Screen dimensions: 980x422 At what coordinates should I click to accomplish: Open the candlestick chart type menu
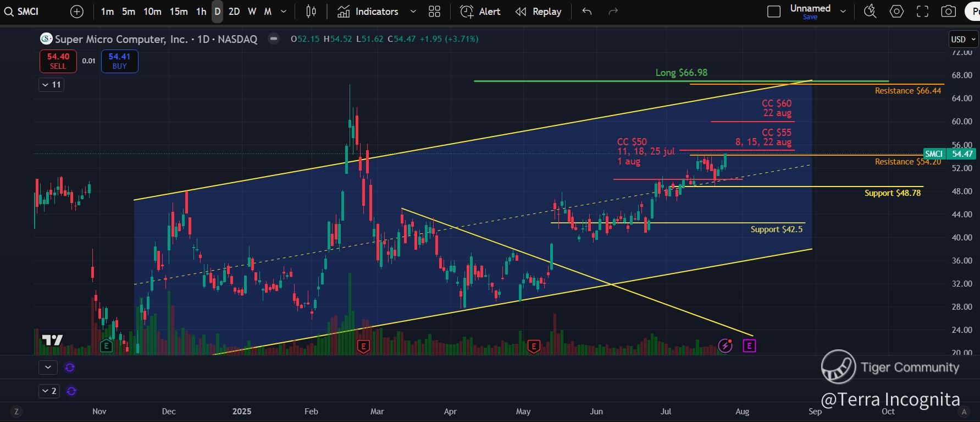[x=311, y=12]
